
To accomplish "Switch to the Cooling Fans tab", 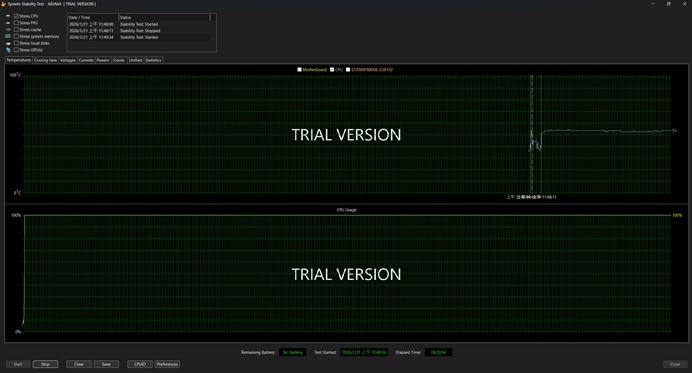I will [x=45, y=60].
